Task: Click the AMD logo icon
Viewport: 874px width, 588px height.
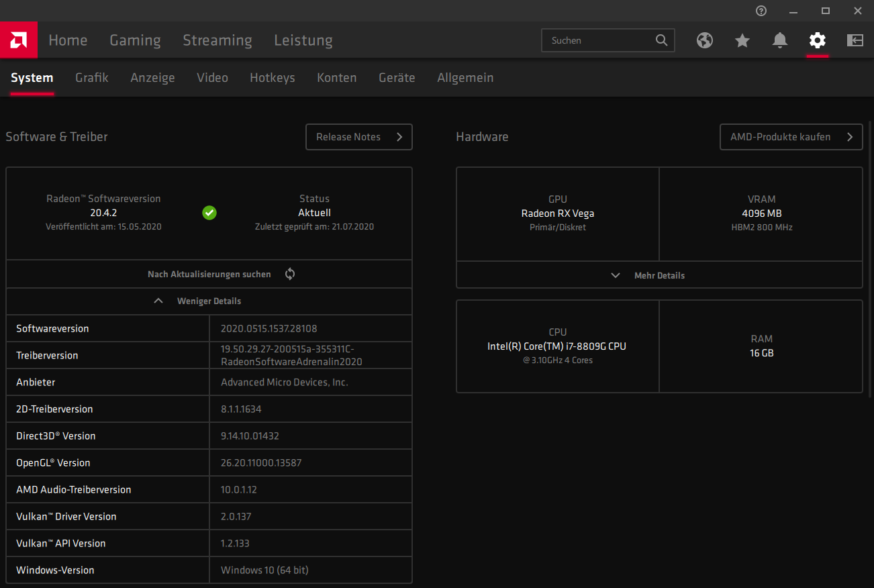Action: point(18,40)
